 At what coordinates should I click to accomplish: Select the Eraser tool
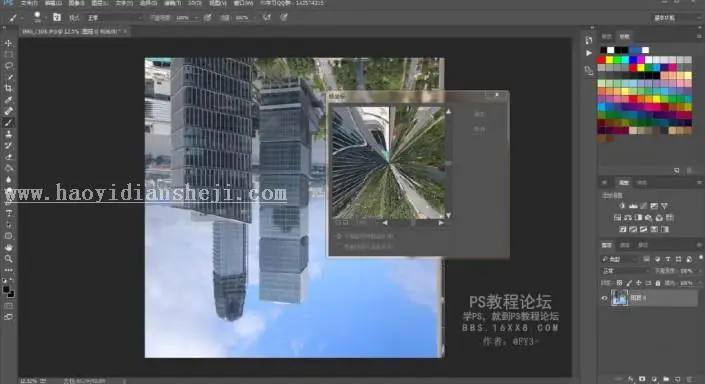8,156
